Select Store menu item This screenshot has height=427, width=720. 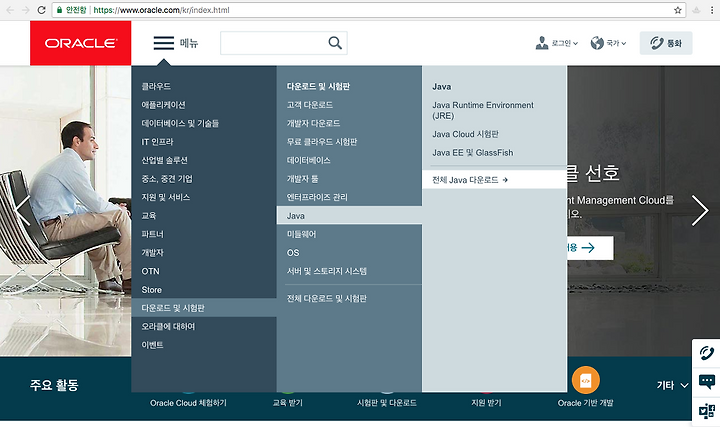point(152,290)
